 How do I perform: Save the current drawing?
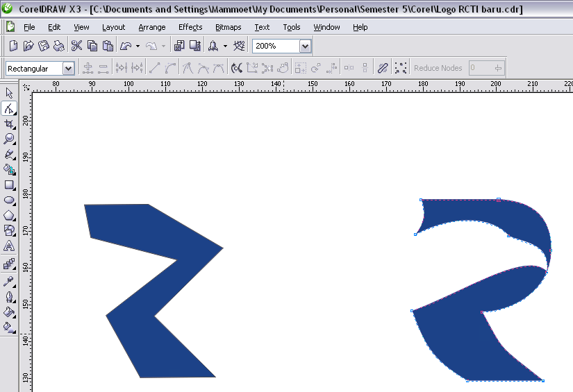coord(44,46)
